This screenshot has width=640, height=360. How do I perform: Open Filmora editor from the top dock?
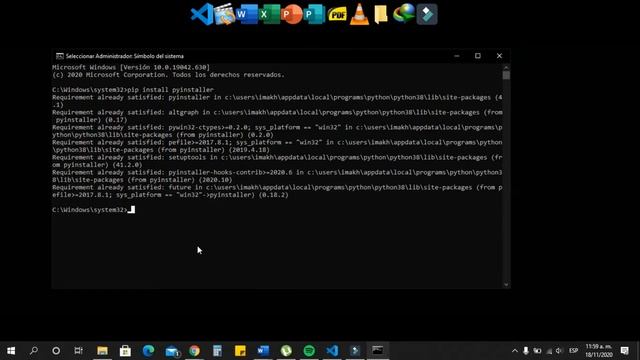pos(427,14)
